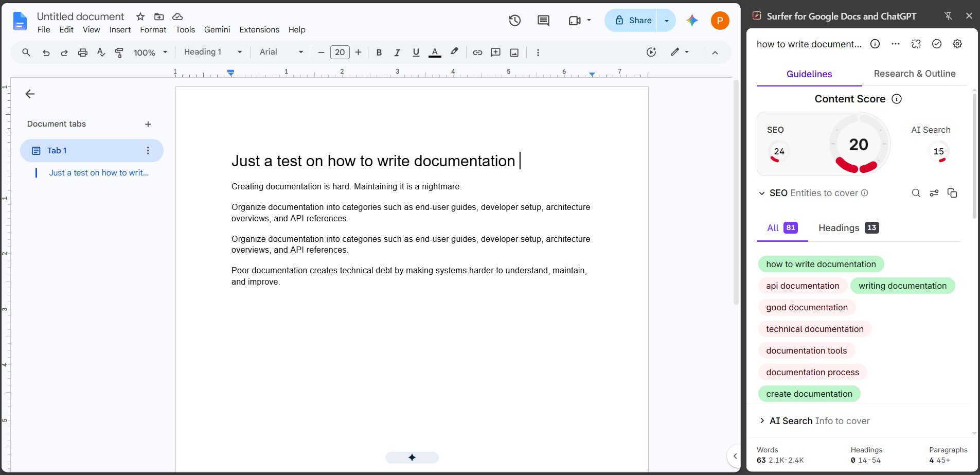The image size is (980, 475).
Task: Star the Untitled document
Action: click(x=140, y=16)
